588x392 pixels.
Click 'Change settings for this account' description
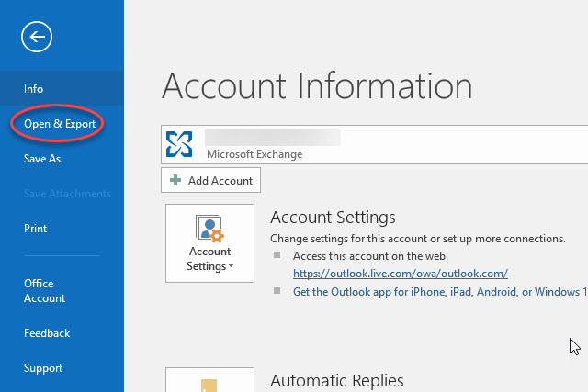418,239
